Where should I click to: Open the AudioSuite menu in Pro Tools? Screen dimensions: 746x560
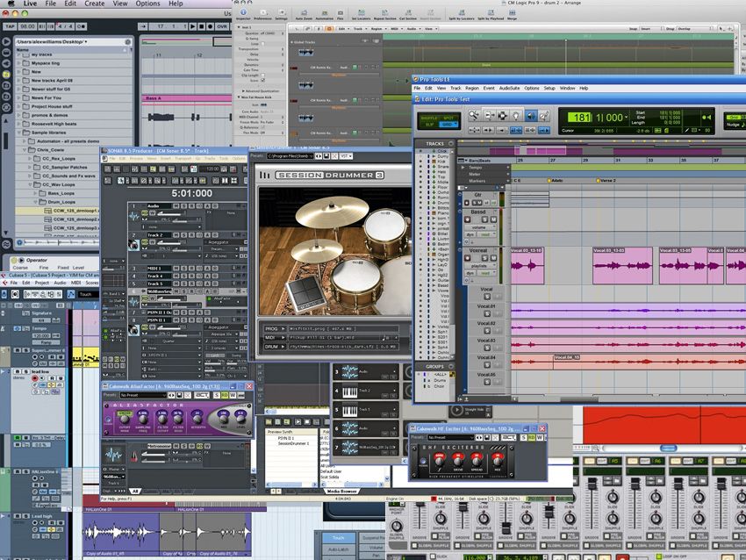click(x=507, y=89)
